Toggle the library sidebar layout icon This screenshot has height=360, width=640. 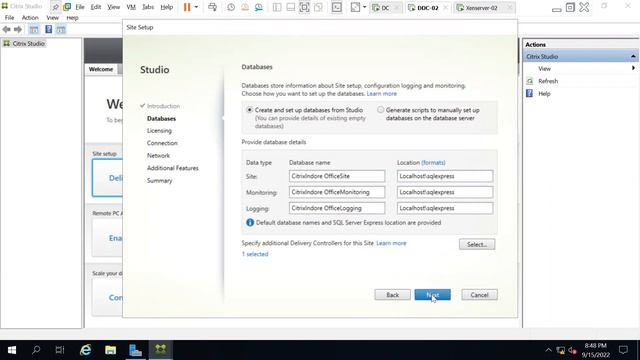(277, 7)
